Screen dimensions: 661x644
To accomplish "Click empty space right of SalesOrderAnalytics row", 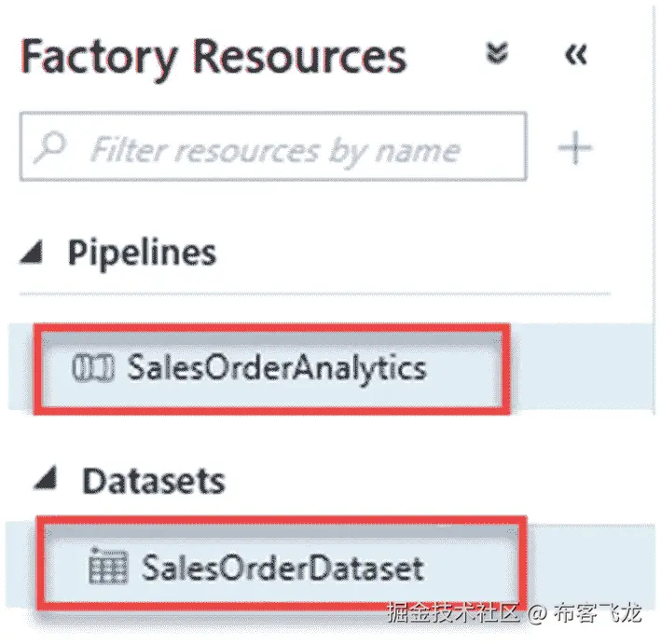I will pos(582,366).
